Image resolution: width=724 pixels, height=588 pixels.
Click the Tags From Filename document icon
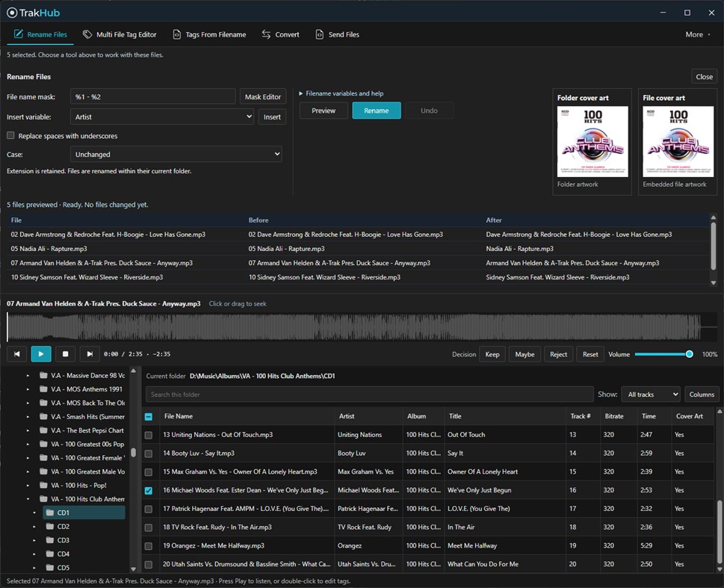[x=177, y=34]
